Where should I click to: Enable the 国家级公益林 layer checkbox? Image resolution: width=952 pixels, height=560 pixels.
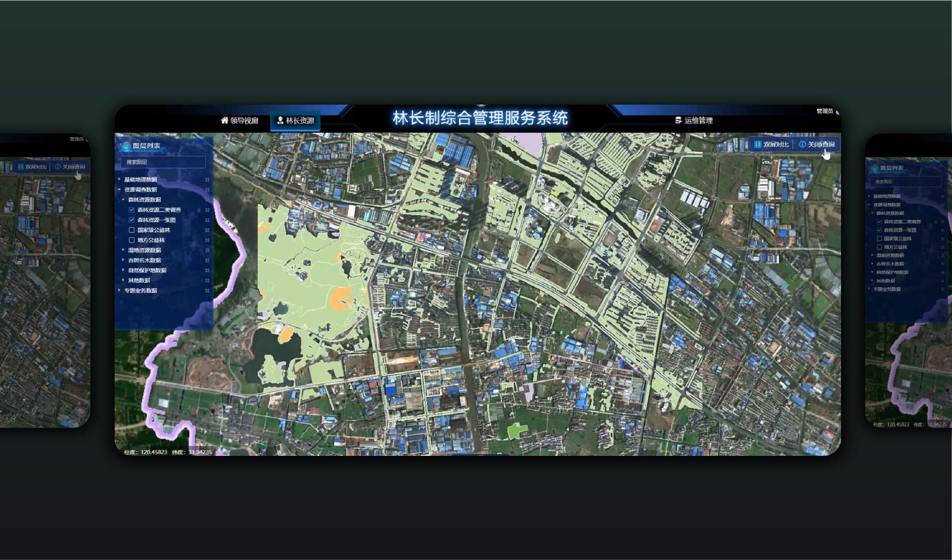coord(131,230)
